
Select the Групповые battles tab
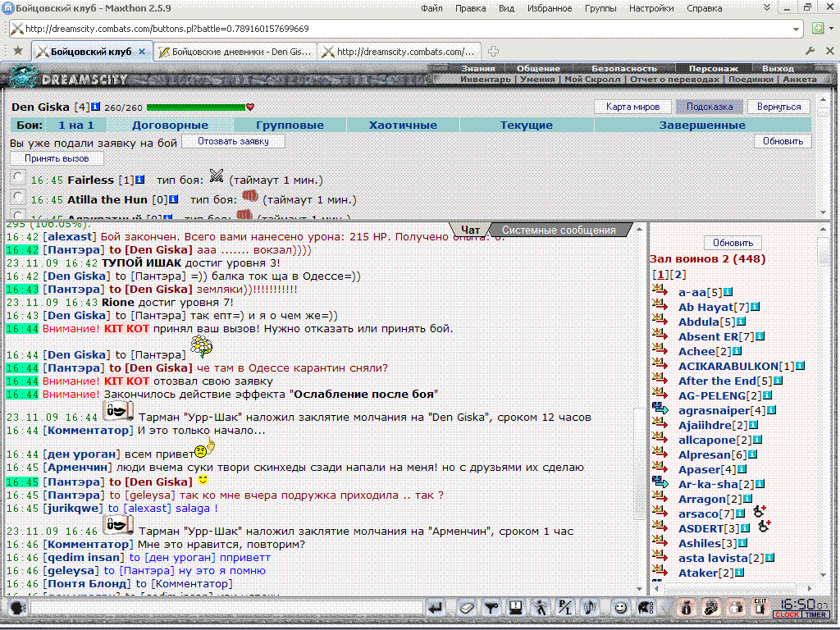pos(290,125)
